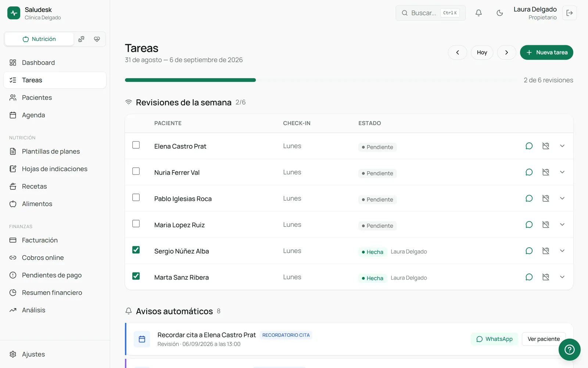Click the Hecha status badge for Sergio Núñez Alba
Viewport: 588px width, 368px height.
tap(373, 252)
